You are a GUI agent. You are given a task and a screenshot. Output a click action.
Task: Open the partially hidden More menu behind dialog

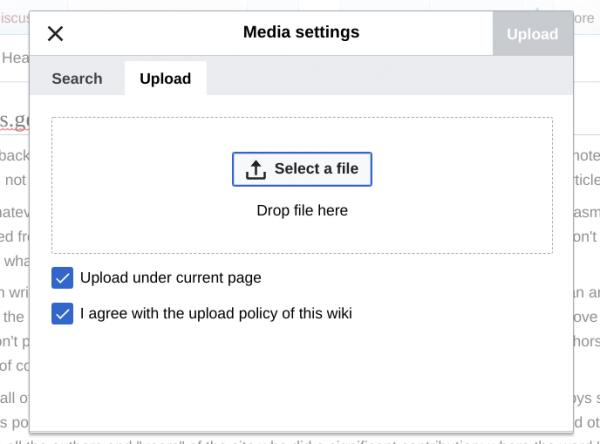(584, 18)
